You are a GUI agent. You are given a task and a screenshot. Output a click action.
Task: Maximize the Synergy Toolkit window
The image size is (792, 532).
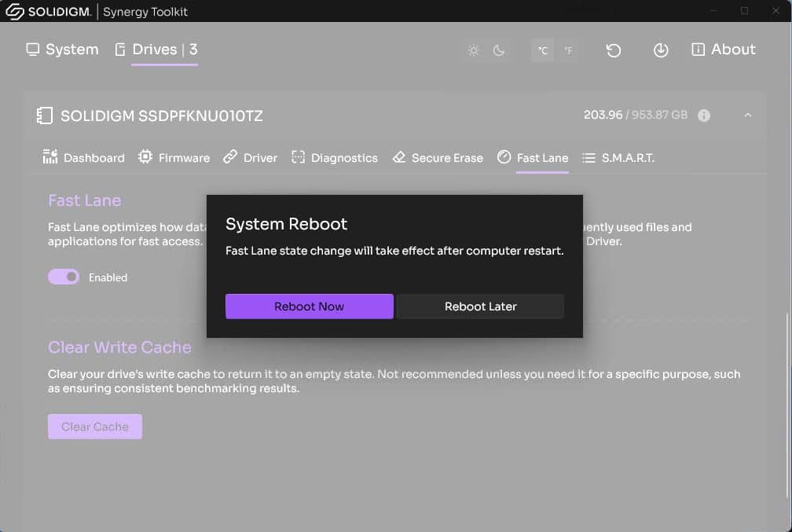744,11
